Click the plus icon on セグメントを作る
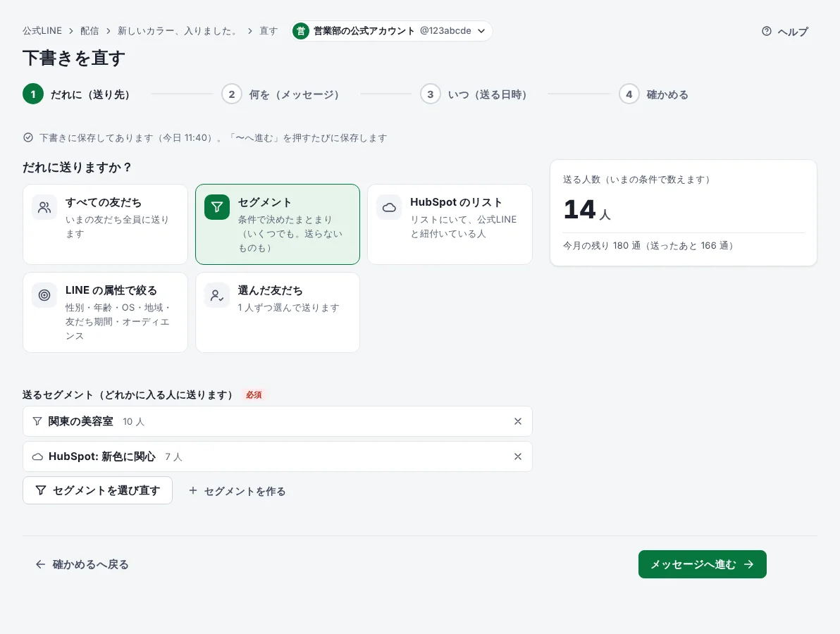The width and height of the screenshot is (840, 634). 193,490
